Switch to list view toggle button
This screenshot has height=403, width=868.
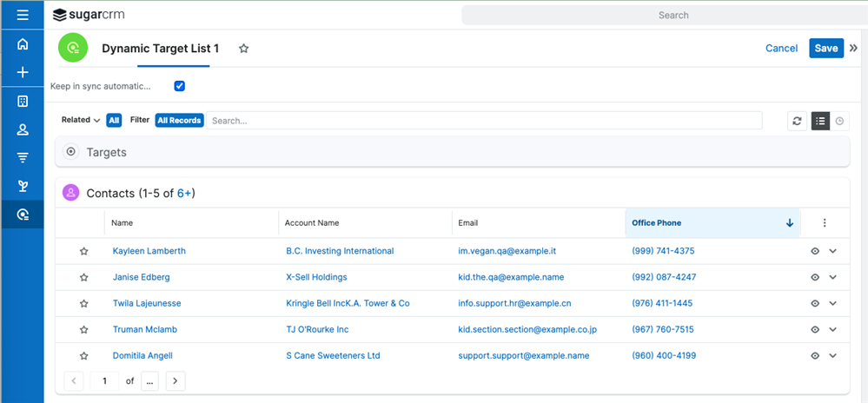tap(820, 121)
